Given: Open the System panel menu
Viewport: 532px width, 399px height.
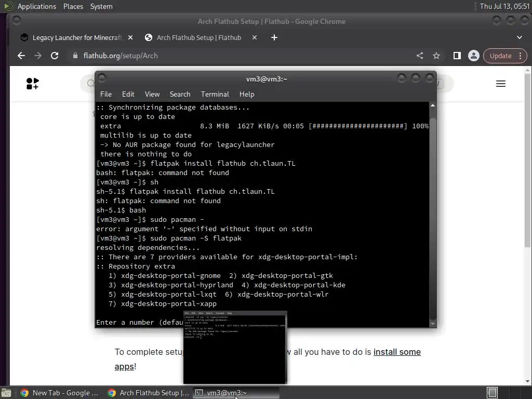Looking at the screenshot, I should coord(101,6).
